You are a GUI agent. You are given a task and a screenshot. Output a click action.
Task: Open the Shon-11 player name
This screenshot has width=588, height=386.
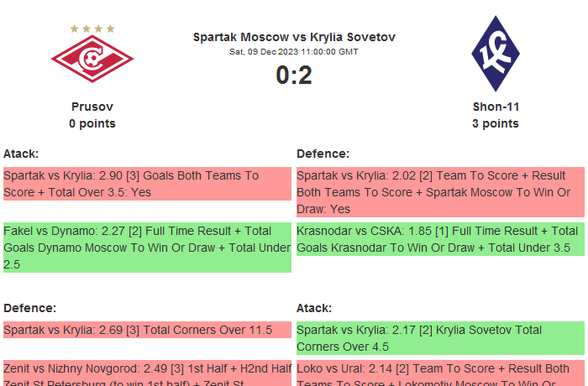point(496,107)
